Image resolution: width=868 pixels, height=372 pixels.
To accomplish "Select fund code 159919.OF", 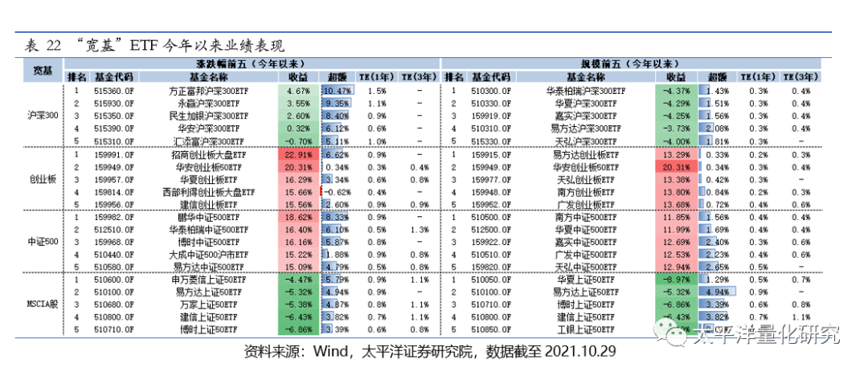I will click(490, 117).
